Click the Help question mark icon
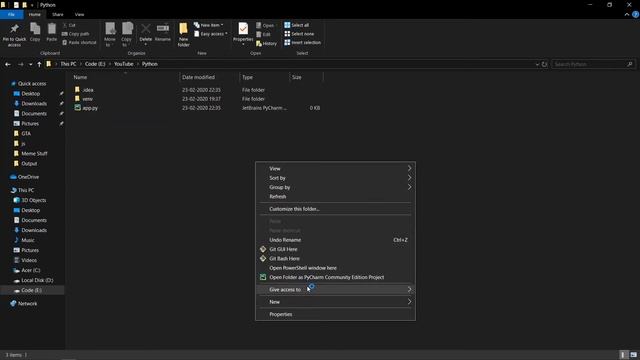The height and width of the screenshot is (360, 640). tap(635, 14)
